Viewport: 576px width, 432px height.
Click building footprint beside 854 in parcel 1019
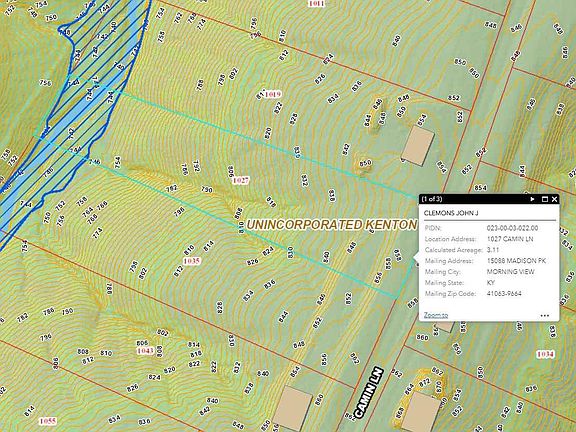(x=418, y=146)
